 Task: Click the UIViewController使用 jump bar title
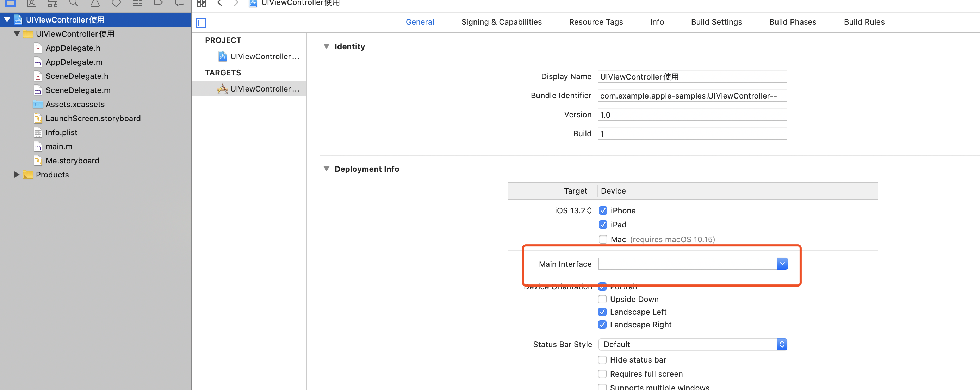pyautogui.click(x=300, y=3)
